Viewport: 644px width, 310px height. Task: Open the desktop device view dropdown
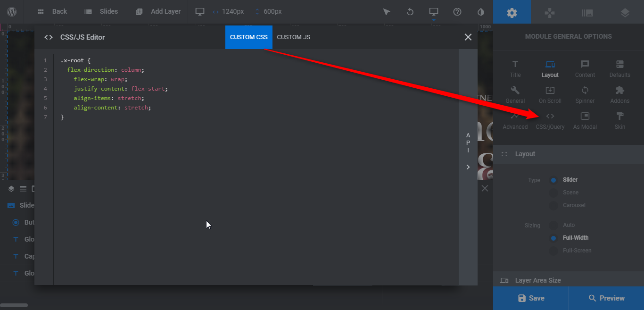[434, 12]
